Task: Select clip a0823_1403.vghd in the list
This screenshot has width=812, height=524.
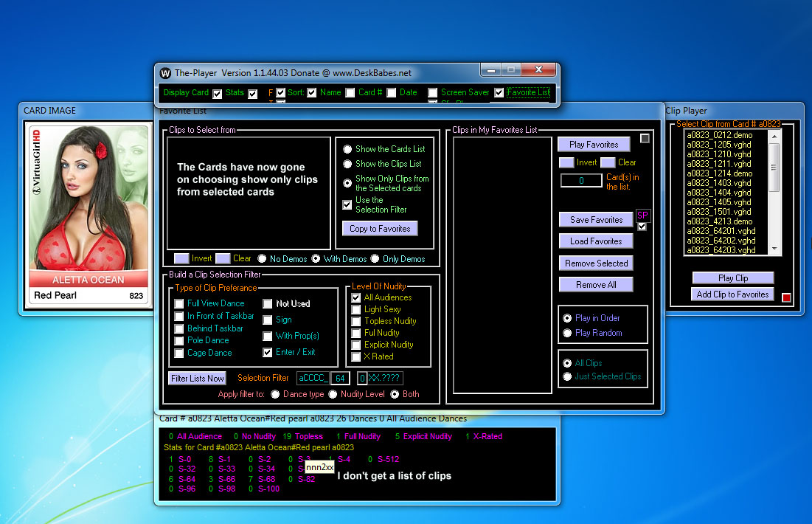Action: click(718, 183)
